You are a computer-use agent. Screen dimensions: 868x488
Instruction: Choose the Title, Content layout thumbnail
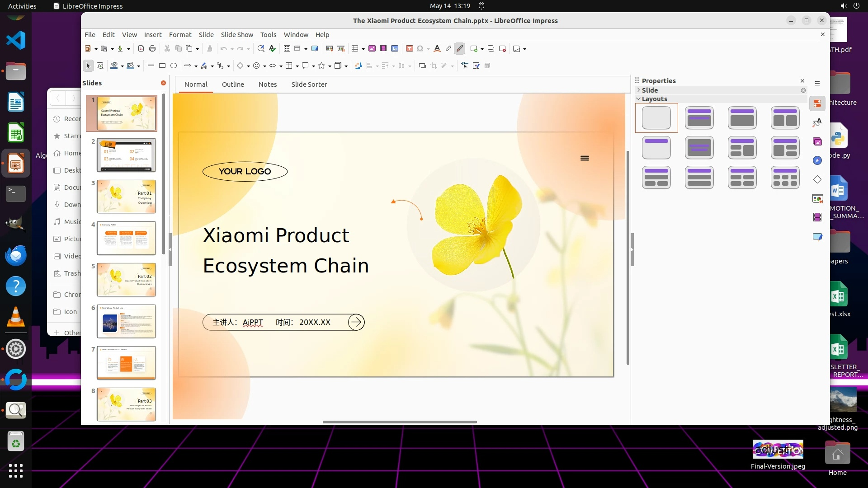click(742, 118)
